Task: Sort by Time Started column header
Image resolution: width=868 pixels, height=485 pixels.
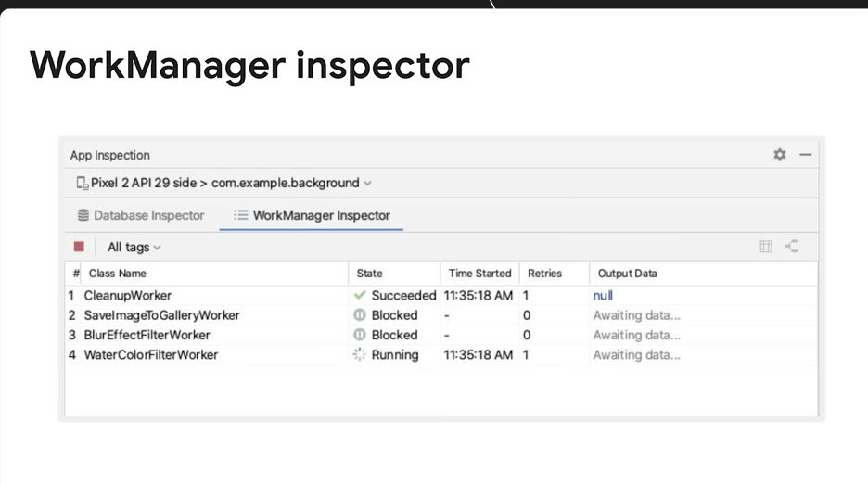Action: 480,274
